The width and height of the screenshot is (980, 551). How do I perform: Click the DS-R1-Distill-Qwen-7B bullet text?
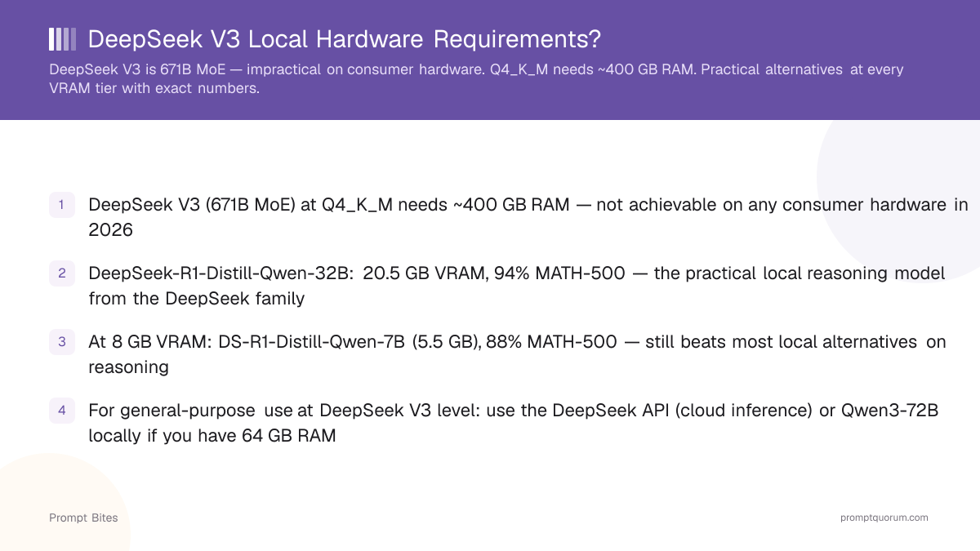coord(517,354)
